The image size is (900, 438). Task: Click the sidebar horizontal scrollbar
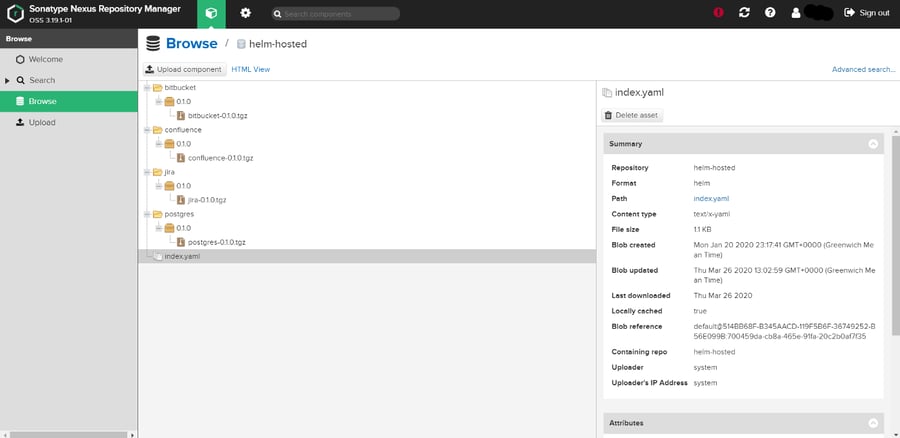click(x=69, y=435)
